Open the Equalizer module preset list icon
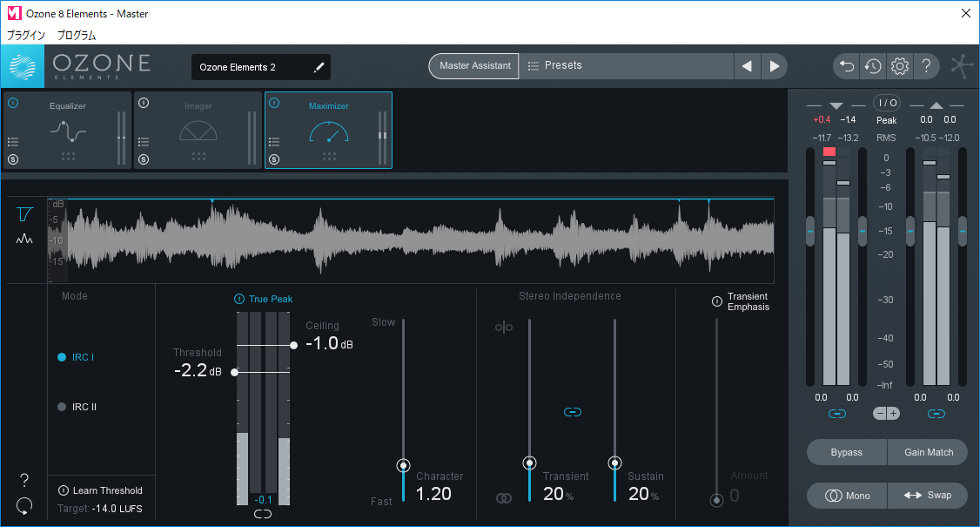Viewport: 980px width, 527px height. tap(13, 141)
